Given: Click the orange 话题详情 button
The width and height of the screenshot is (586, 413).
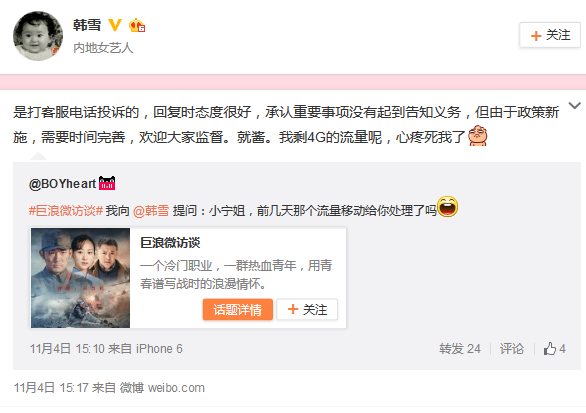Looking at the screenshot, I should pyautogui.click(x=238, y=309).
